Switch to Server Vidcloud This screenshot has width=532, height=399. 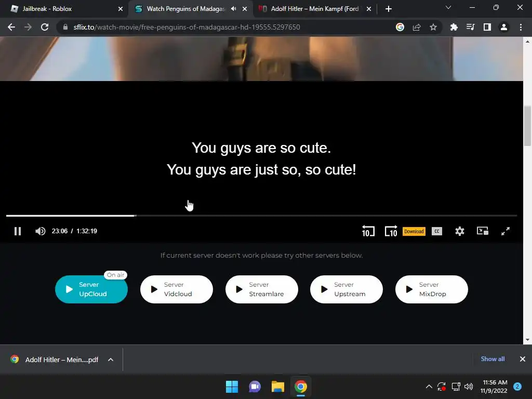pos(177,289)
